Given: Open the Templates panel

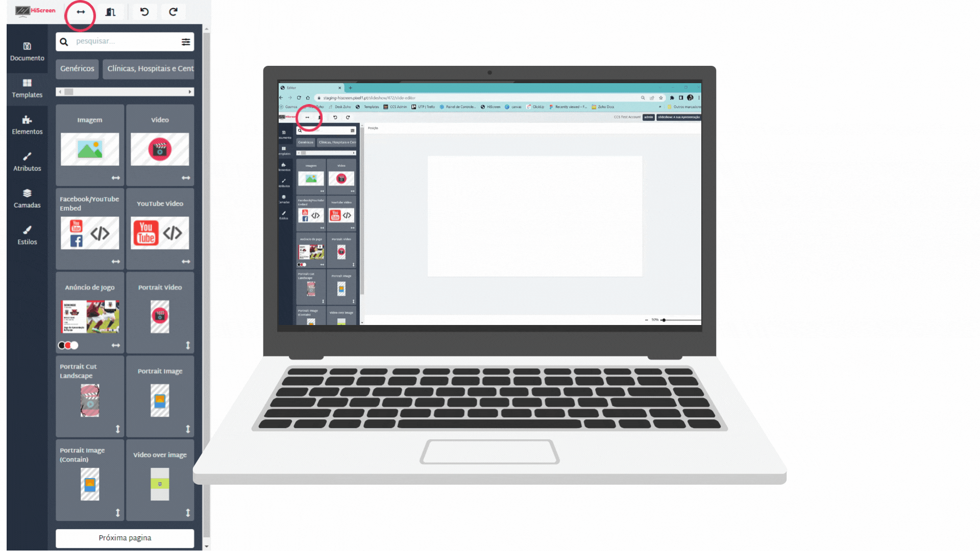Looking at the screenshot, I should (x=27, y=87).
